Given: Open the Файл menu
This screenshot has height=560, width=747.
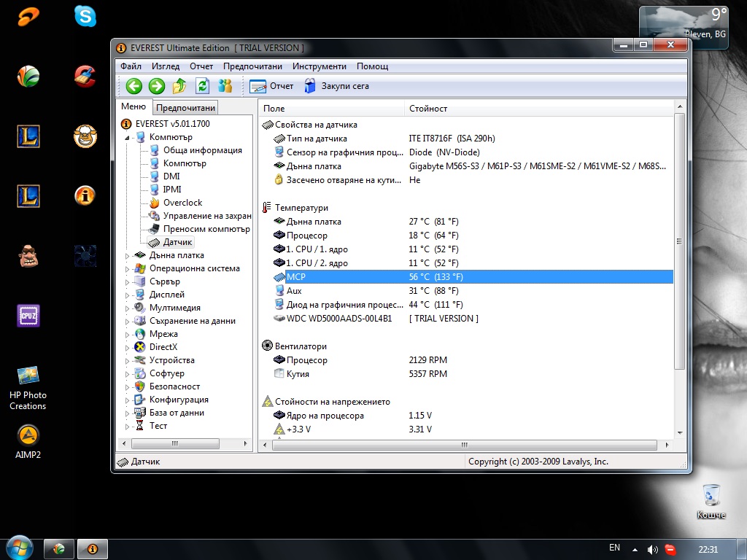Looking at the screenshot, I should [x=131, y=66].
